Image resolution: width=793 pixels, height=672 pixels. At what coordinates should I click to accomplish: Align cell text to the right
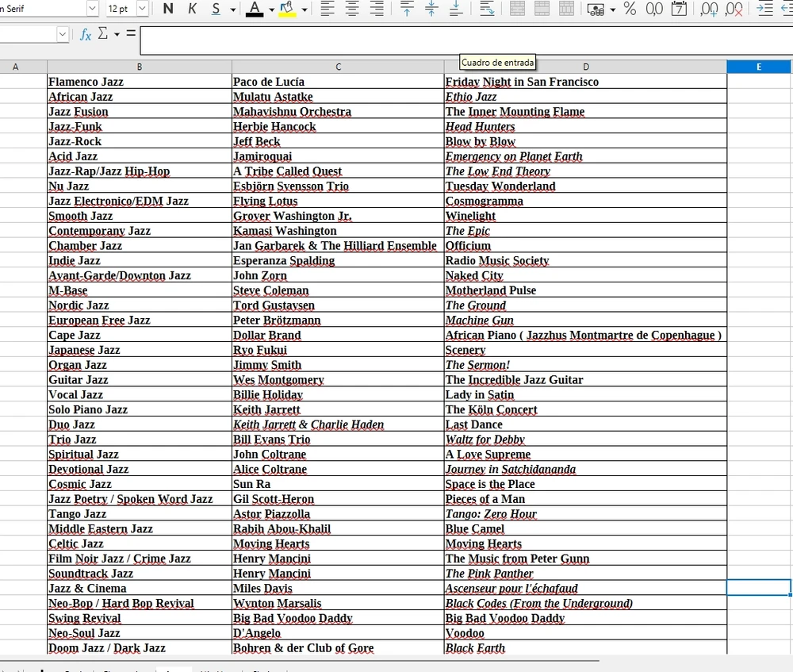(377, 9)
